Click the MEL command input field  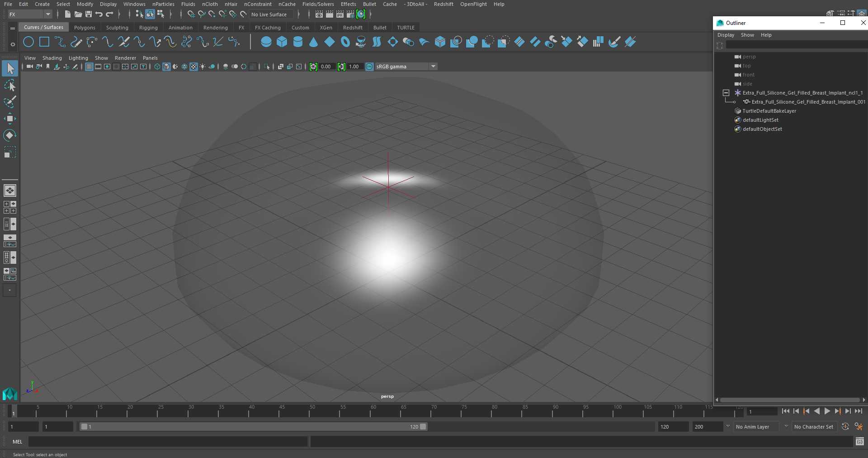click(168, 441)
